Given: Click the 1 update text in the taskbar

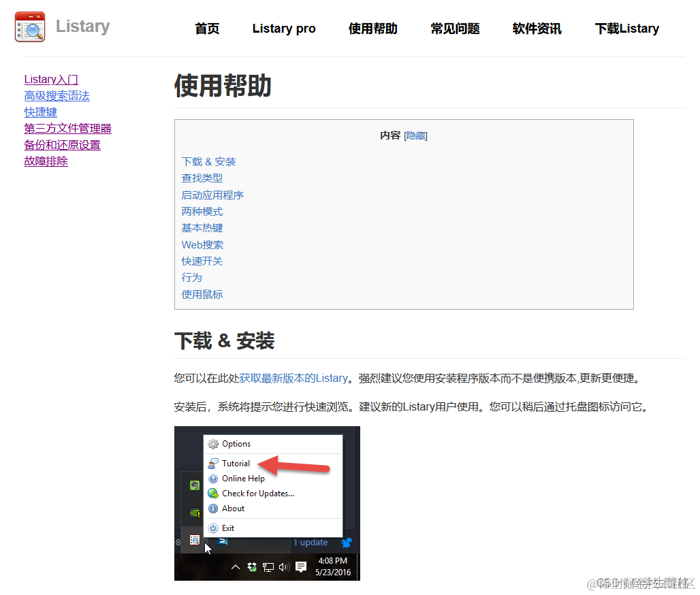Looking at the screenshot, I should click(x=310, y=542).
